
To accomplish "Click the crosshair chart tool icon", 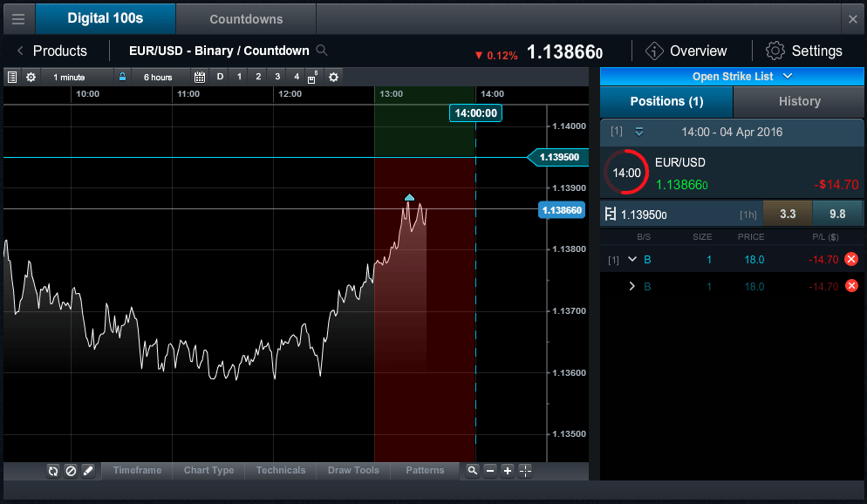I will (525, 471).
